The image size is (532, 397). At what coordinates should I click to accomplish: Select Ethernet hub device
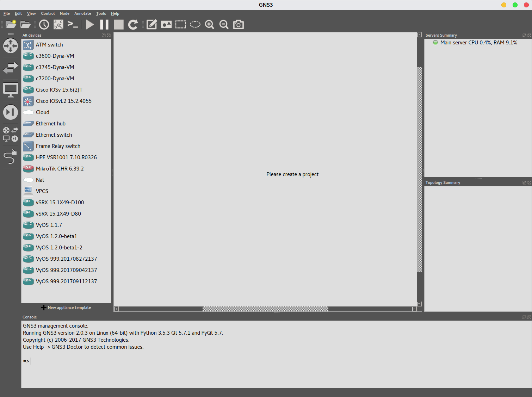(x=66, y=124)
